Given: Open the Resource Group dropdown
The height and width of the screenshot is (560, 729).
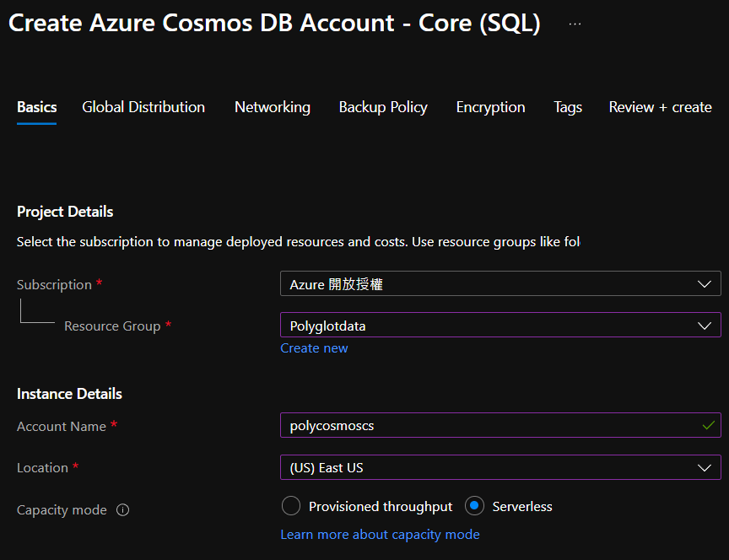Looking at the screenshot, I should click(x=499, y=326).
